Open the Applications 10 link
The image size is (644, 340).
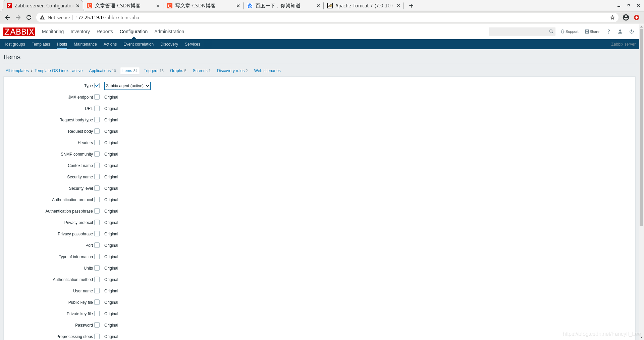click(102, 71)
